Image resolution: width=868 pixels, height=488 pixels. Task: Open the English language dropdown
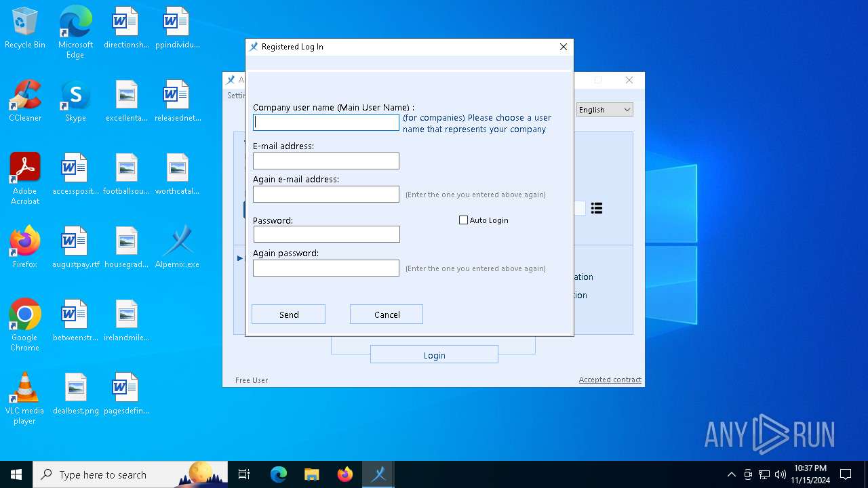coord(604,110)
